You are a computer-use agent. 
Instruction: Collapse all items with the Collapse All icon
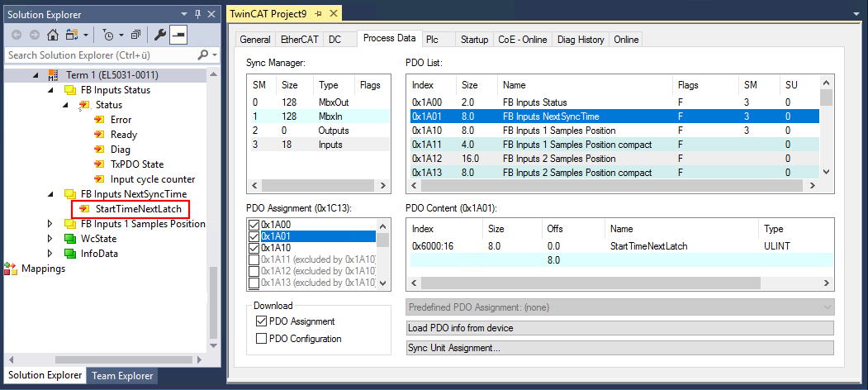(x=135, y=35)
